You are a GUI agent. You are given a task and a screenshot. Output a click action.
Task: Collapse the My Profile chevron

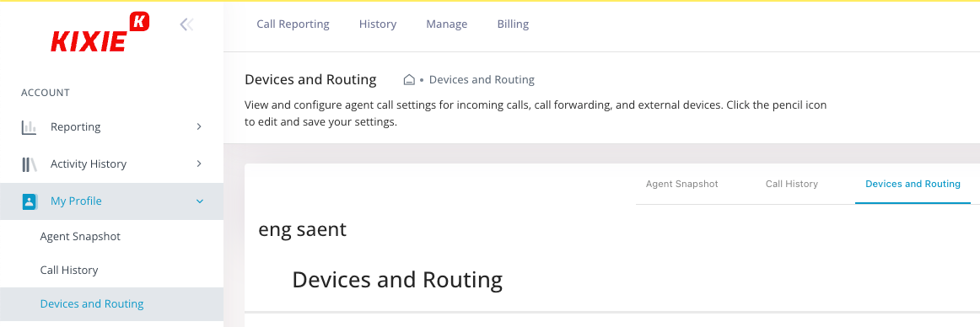pos(199,201)
